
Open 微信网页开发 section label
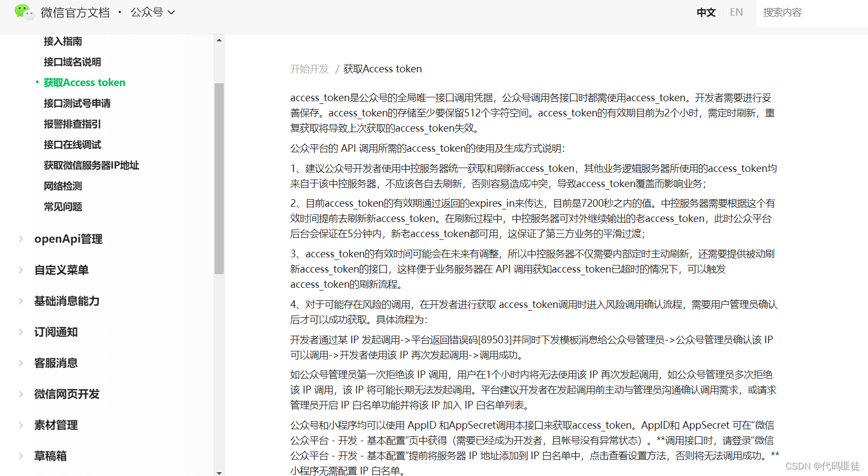click(x=67, y=394)
